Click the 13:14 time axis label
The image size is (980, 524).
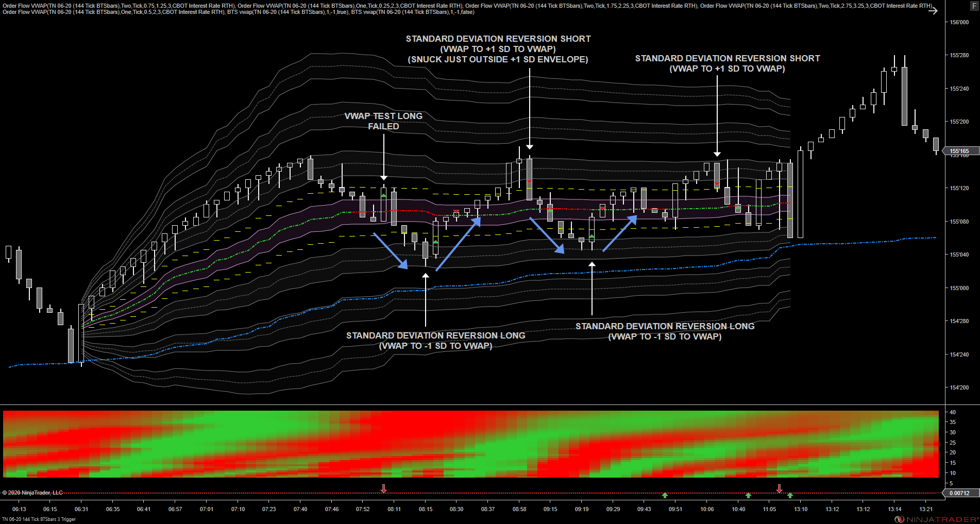(894, 509)
